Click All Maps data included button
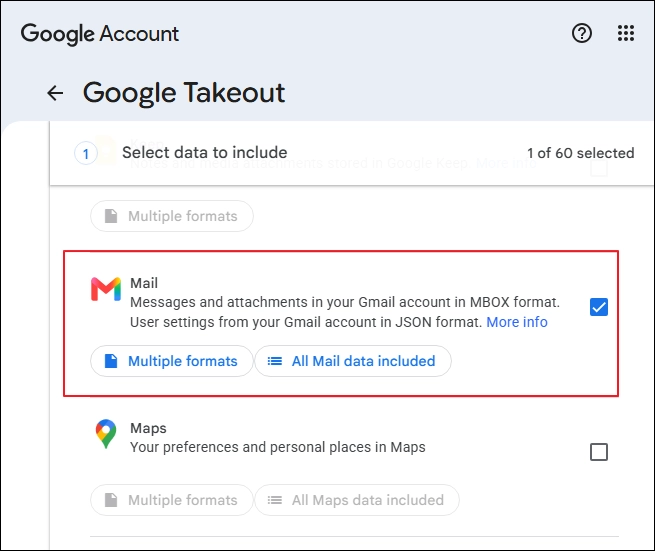Viewport: 655px width, 551px height. (357, 500)
